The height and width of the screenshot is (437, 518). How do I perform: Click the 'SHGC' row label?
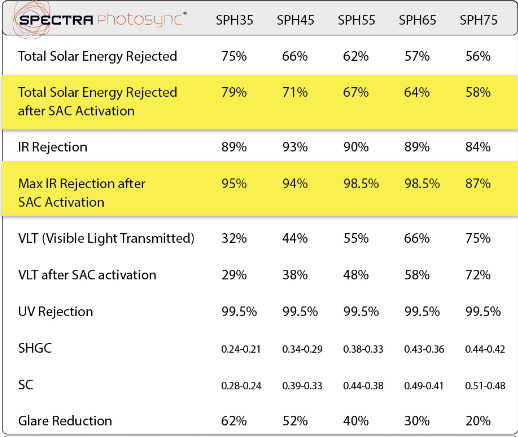click(x=35, y=348)
